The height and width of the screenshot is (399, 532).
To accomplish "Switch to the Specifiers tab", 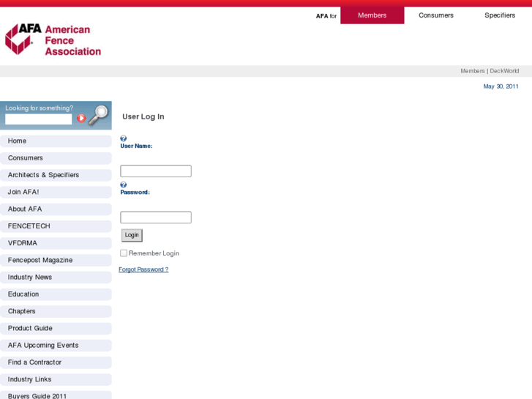I will [500, 15].
